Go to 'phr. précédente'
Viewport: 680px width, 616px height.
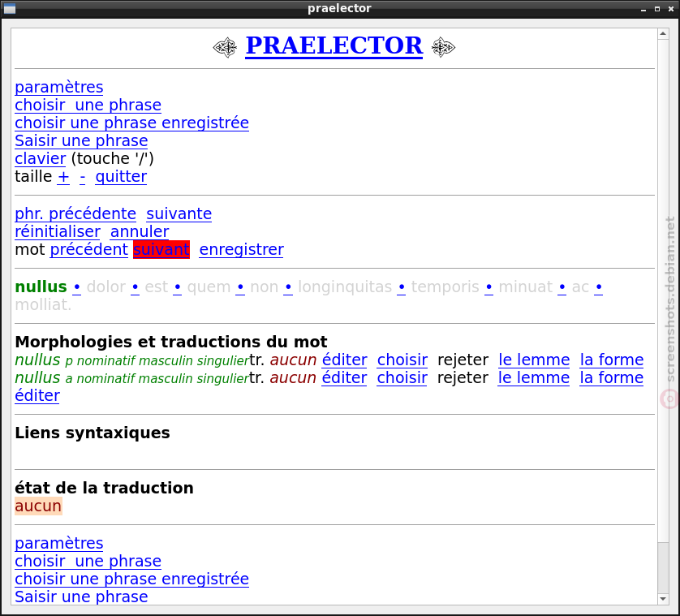75,214
